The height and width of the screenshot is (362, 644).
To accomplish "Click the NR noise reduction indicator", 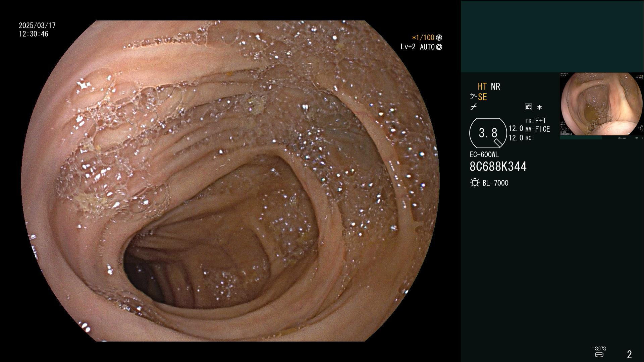I will point(495,86).
